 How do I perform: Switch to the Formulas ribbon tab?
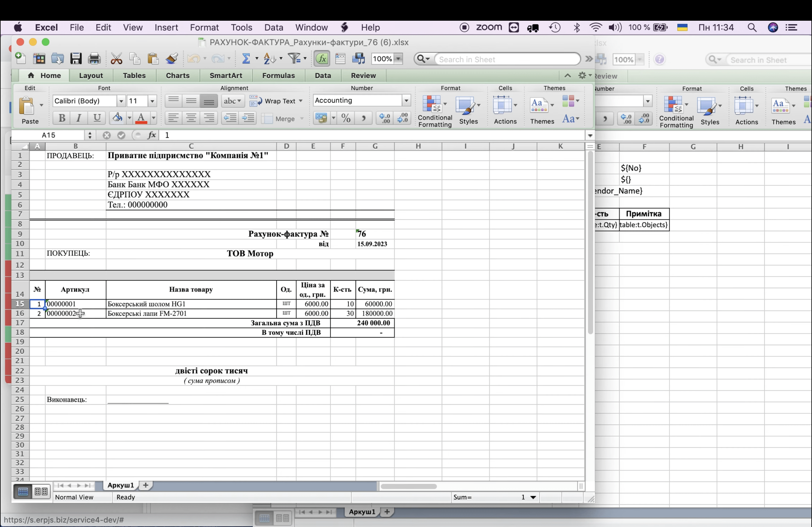click(x=278, y=76)
